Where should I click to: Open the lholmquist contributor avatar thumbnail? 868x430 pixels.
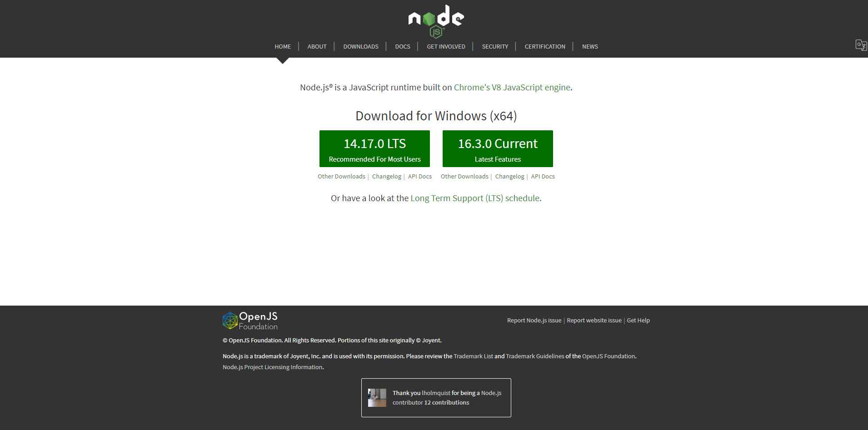pos(377,398)
